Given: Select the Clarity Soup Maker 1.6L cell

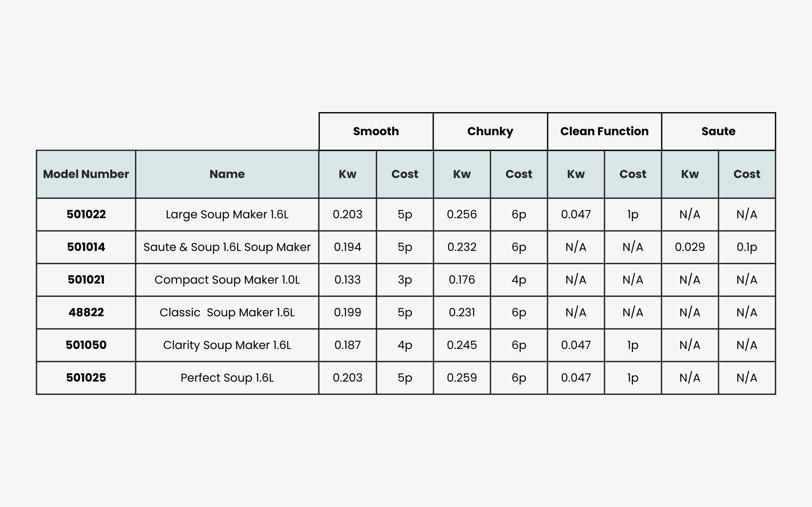Looking at the screenshot, I should click(x=227, y=345).
